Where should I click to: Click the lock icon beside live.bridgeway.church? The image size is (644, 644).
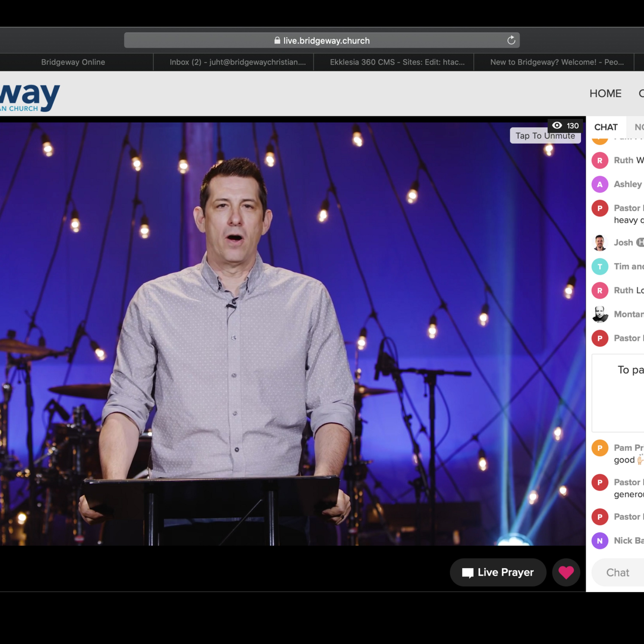277,40
